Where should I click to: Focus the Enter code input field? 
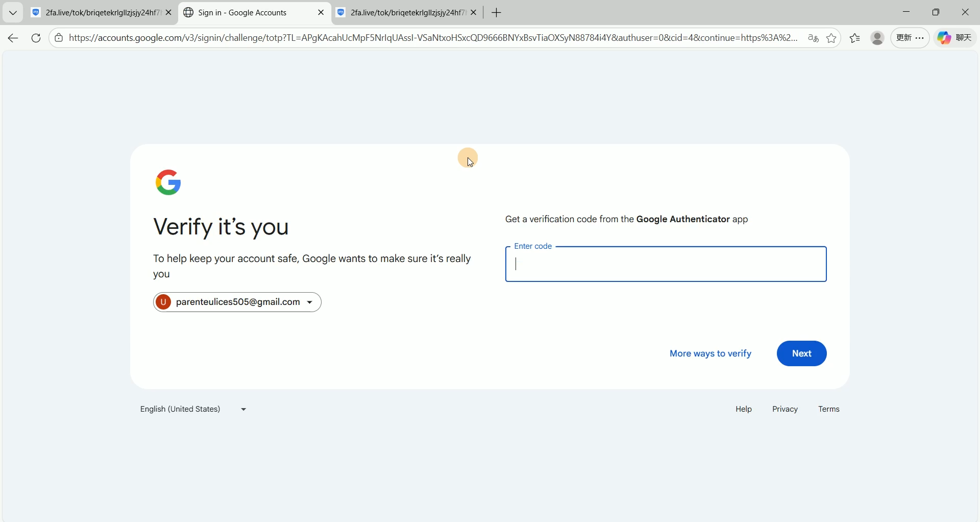pos(666,265)
